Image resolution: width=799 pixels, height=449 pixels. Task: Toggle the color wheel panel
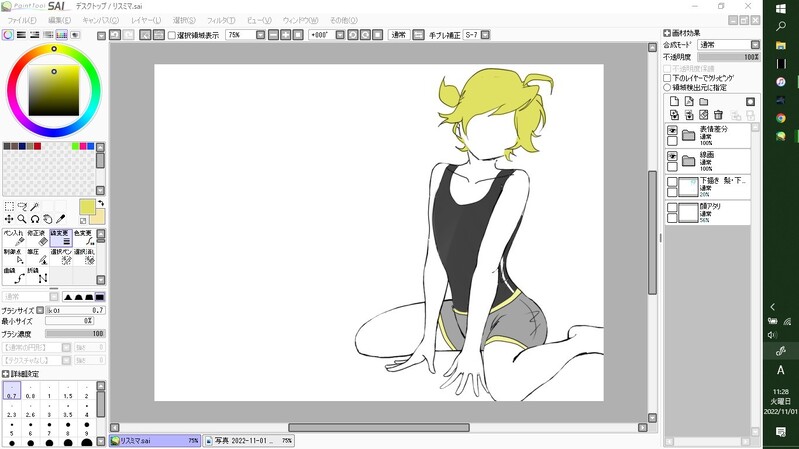tap(8, 35)
